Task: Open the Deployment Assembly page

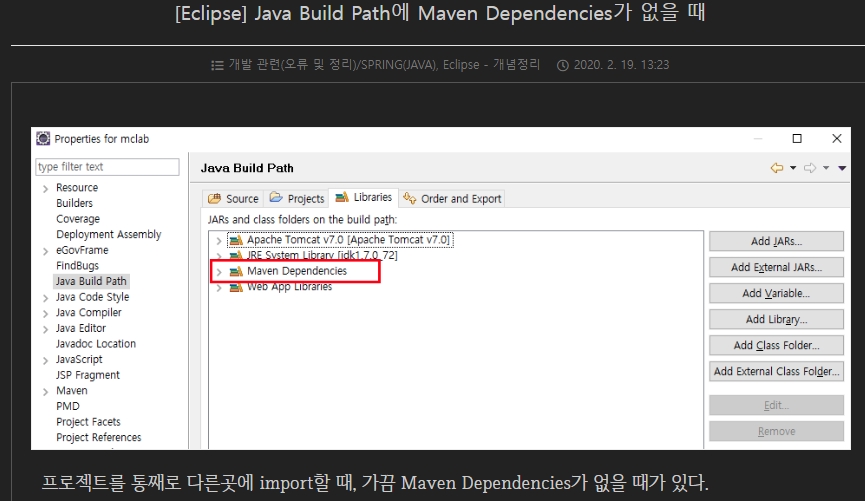Action: 108,234
